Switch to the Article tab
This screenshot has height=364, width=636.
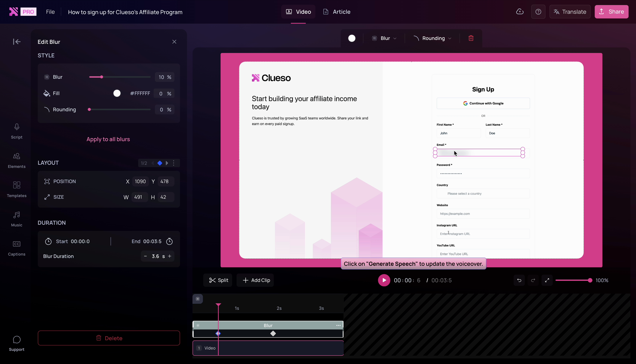tap(337, 12)
